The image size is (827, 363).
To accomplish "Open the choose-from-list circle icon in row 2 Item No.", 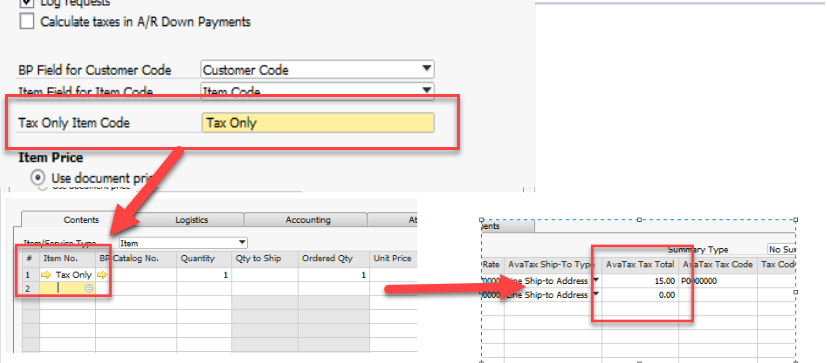I will click(x=89, y=288).
